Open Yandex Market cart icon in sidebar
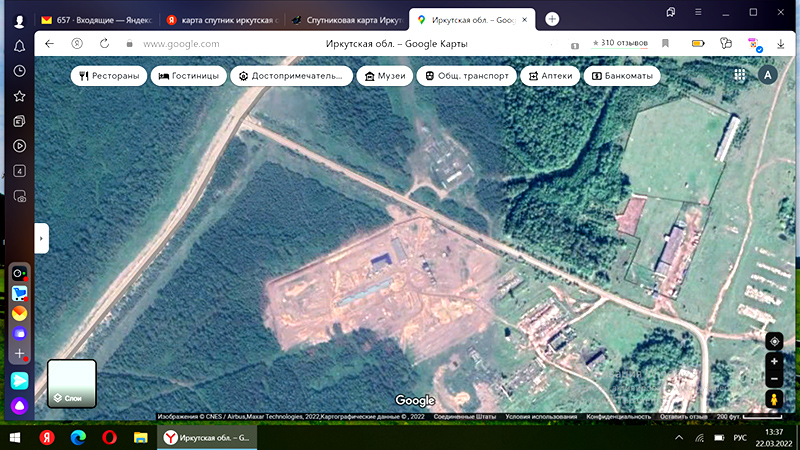Screen dimensions: 800x450 pos(19,293)
